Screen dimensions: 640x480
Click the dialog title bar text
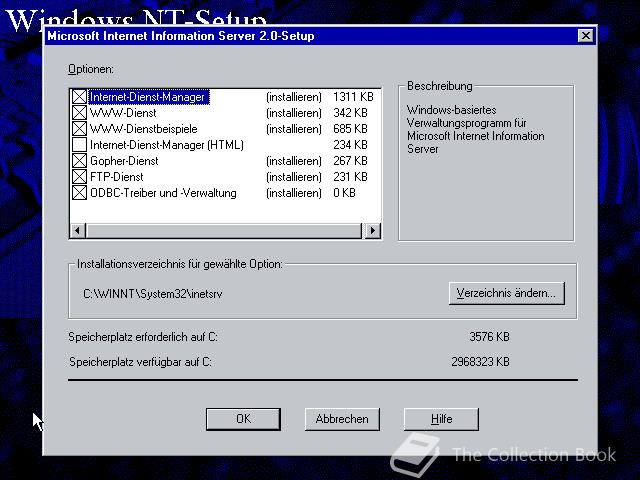coord(181,36)
